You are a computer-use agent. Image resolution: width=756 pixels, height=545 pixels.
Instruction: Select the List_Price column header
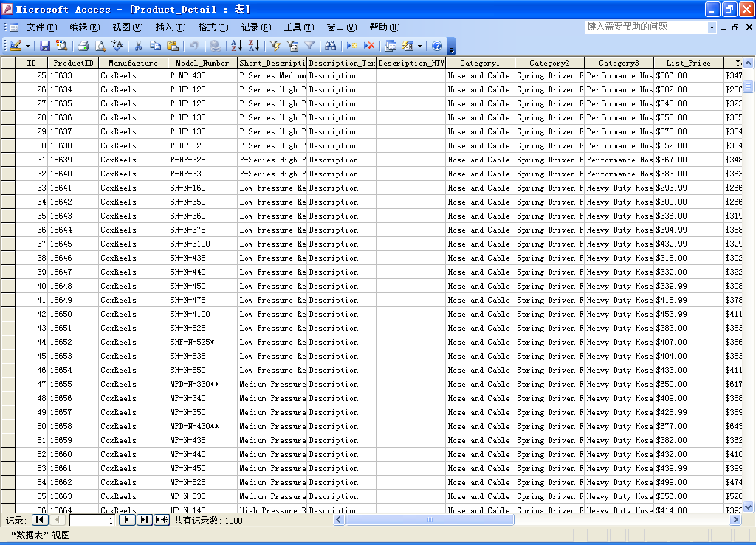click(688, 63)
